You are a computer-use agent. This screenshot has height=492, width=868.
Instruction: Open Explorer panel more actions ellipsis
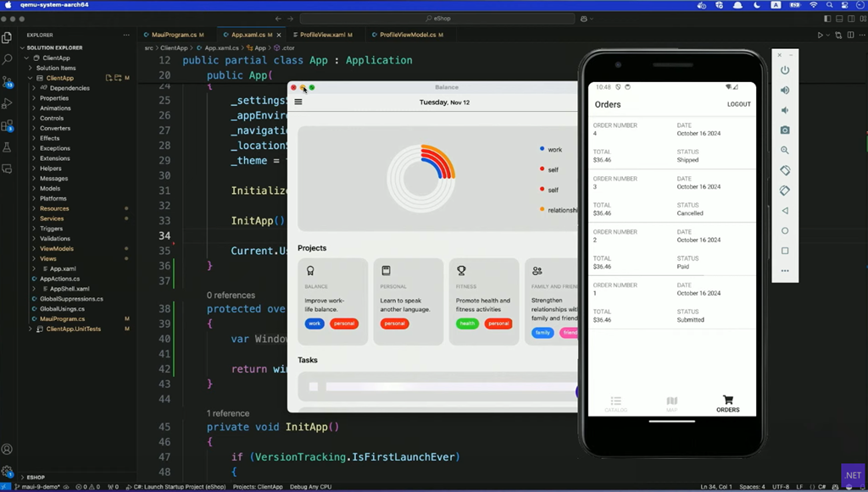(126, 35)
